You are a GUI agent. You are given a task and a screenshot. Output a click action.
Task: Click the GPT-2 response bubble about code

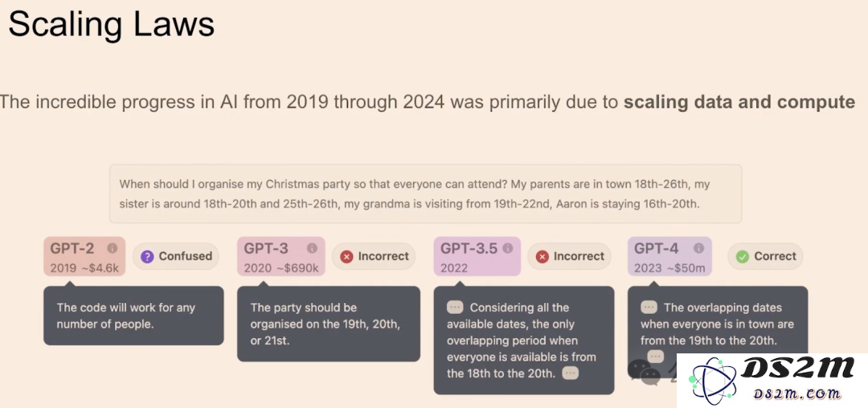click(134, 316)
